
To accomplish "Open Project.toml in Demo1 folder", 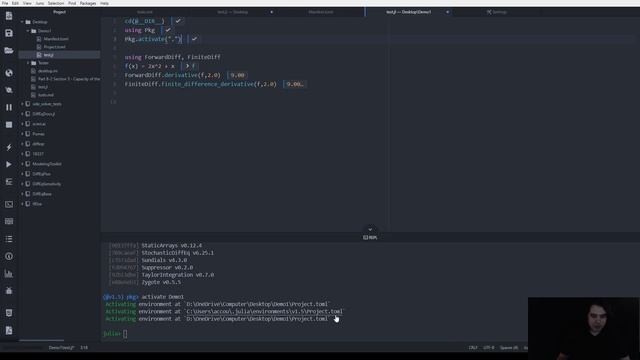I will (54, 47).
